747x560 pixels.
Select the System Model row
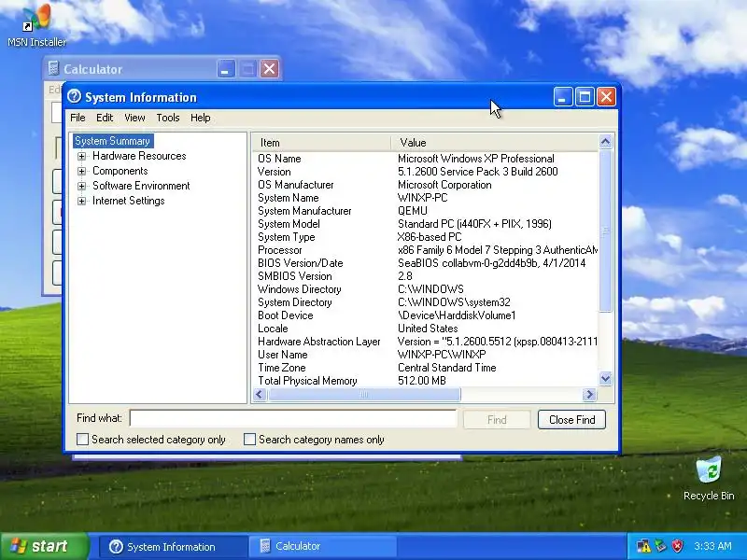[425, 224]
